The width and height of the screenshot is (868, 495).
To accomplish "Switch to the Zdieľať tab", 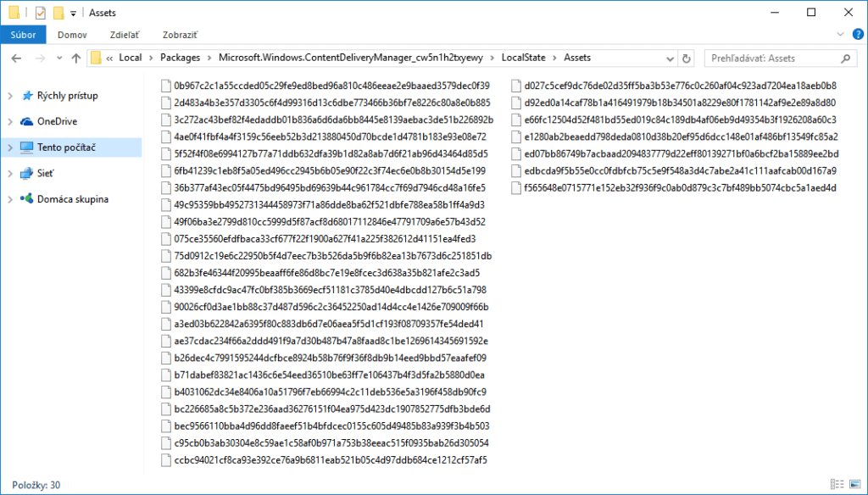I will coord(125,35).
